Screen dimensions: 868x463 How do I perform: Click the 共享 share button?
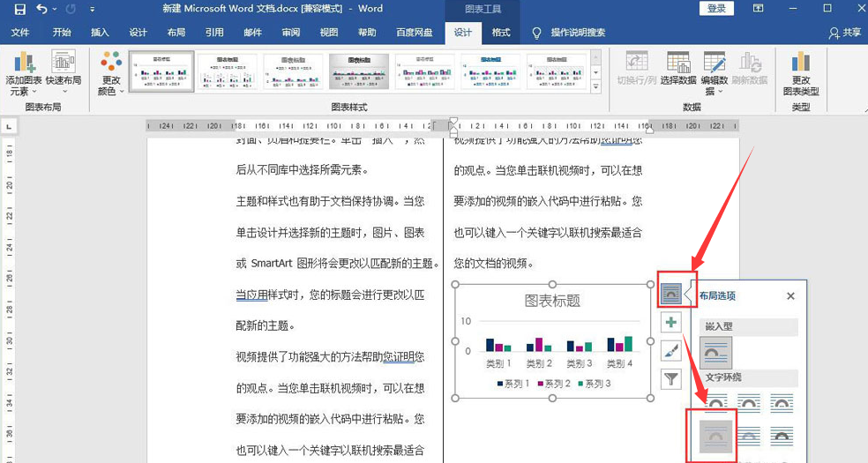(x=845, y=33)
